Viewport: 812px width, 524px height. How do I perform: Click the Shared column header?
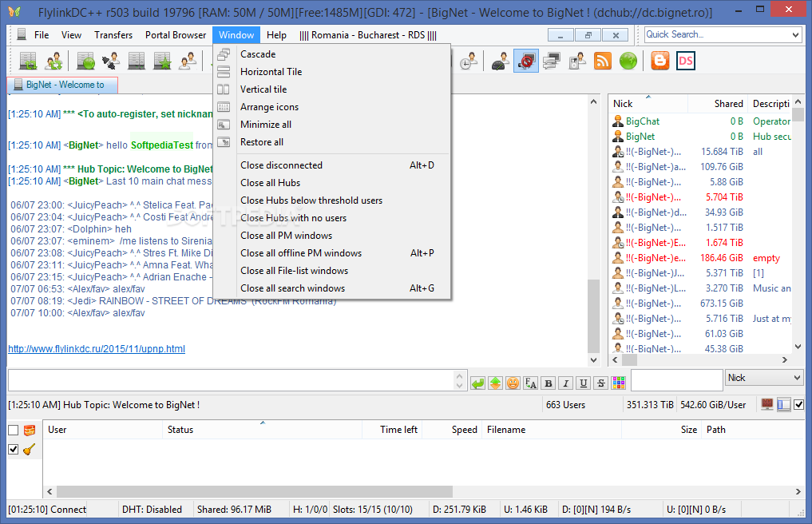718,104
